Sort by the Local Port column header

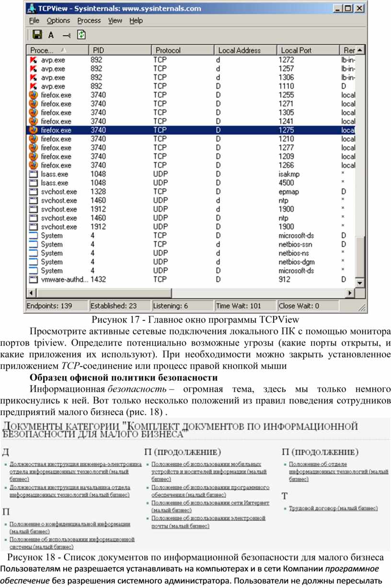pos(309,50)
